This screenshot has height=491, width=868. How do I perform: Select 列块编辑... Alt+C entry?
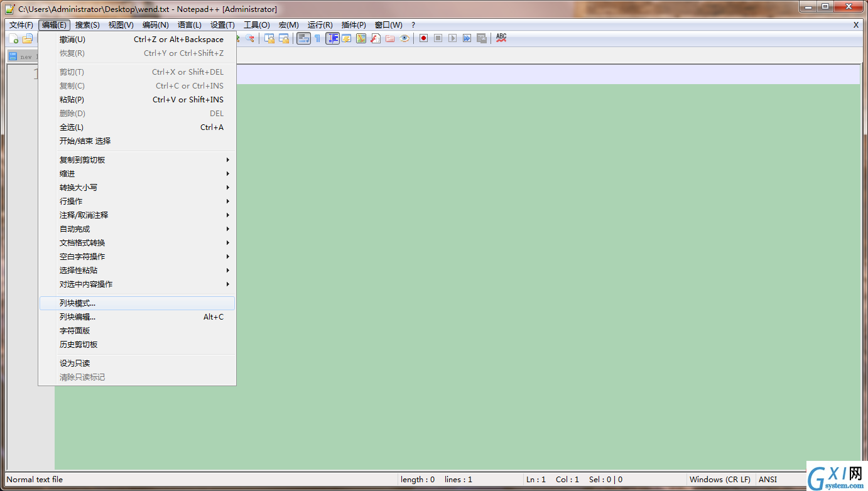[x=137, y=317]
